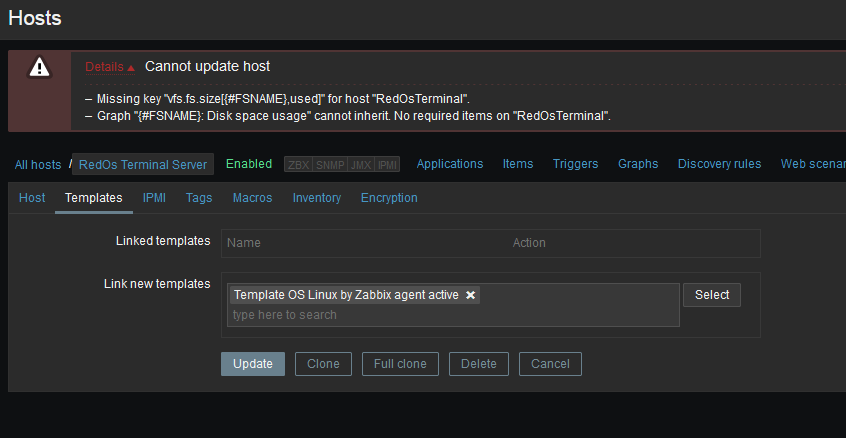This screenshot has width=846, height=438.
Task: Open the Triggers link
Action: [575, 164]
